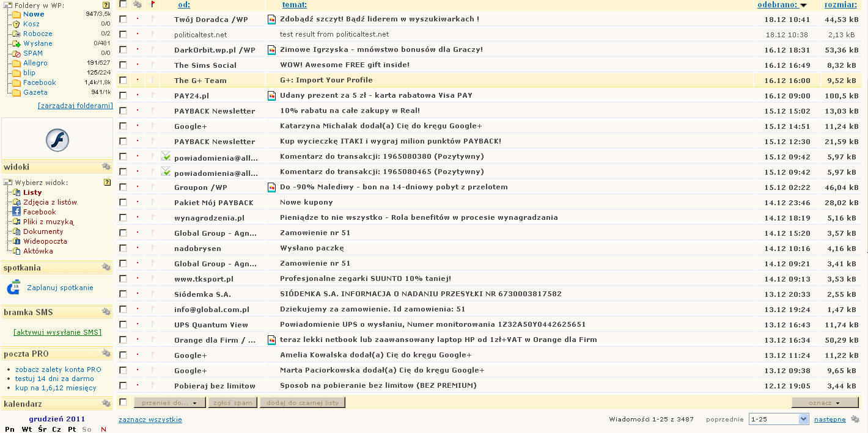The image size is (868, 433).
Task: Open Zaplanuj spotkanie link
Action: 60,288
